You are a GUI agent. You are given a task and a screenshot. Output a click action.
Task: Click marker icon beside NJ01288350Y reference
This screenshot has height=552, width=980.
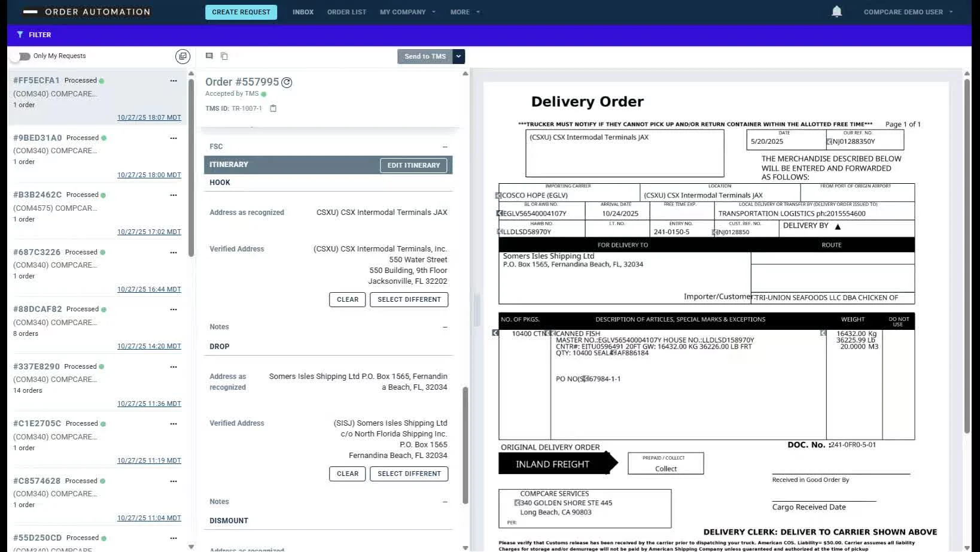pos(829,142)
